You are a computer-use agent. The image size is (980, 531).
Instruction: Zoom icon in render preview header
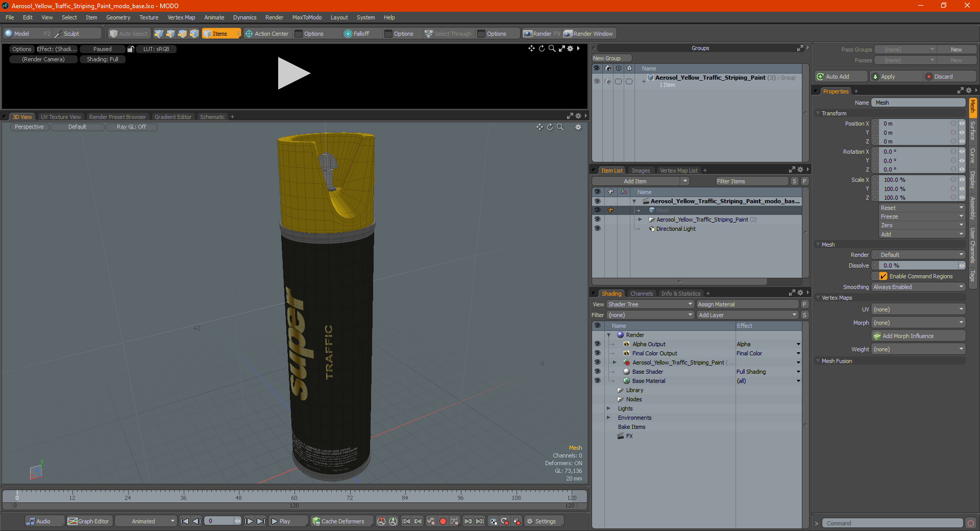pos(552,49)
